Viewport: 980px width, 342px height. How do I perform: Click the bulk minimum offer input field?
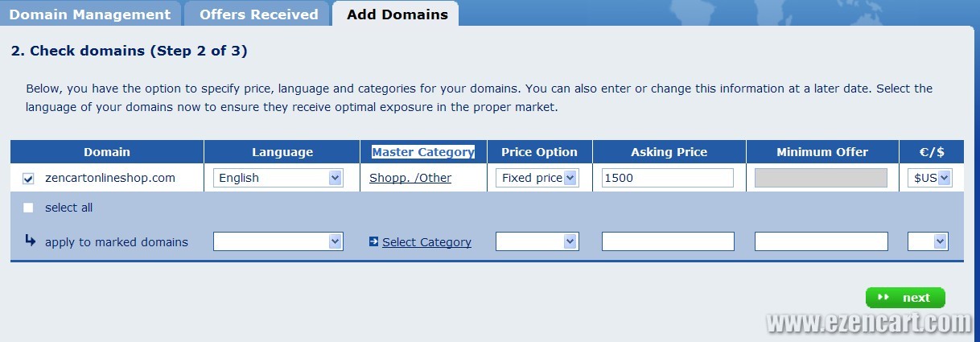click(x=821, y=241)
